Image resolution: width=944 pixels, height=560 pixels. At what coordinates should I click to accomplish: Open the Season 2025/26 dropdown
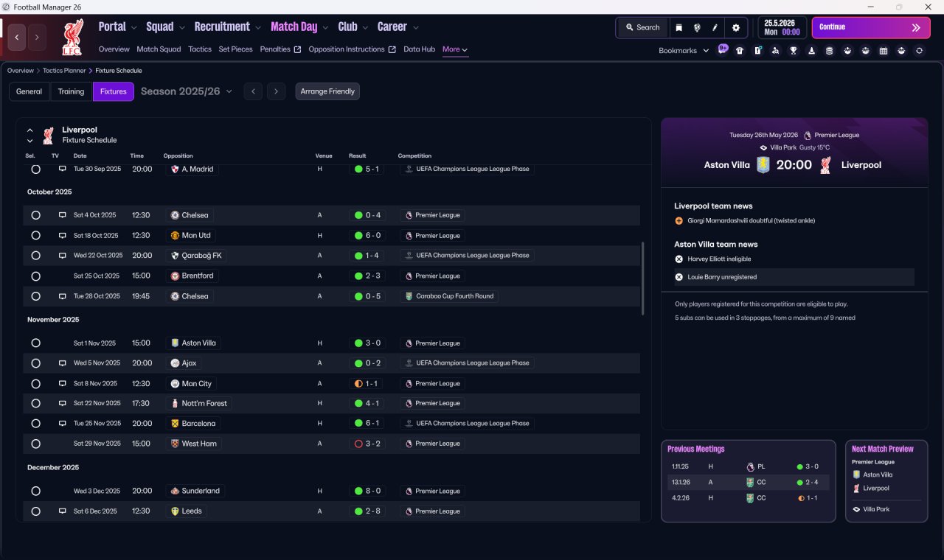pyautogui.click(x=187, y=91)
